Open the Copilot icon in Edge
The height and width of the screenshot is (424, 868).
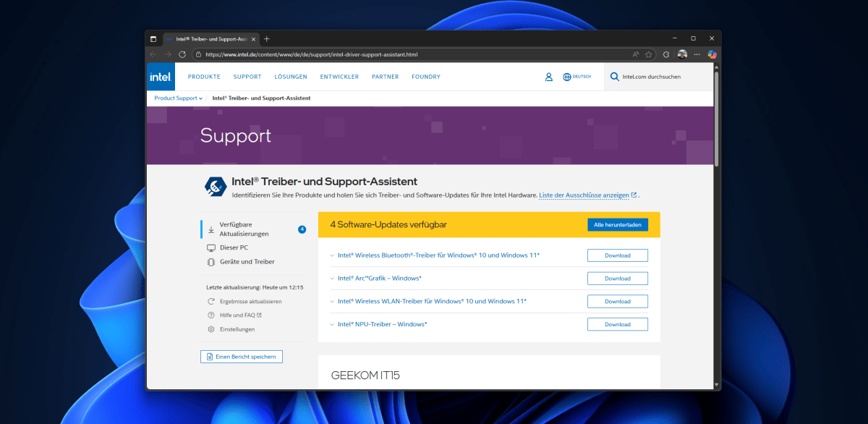click(x=712, y=54)
